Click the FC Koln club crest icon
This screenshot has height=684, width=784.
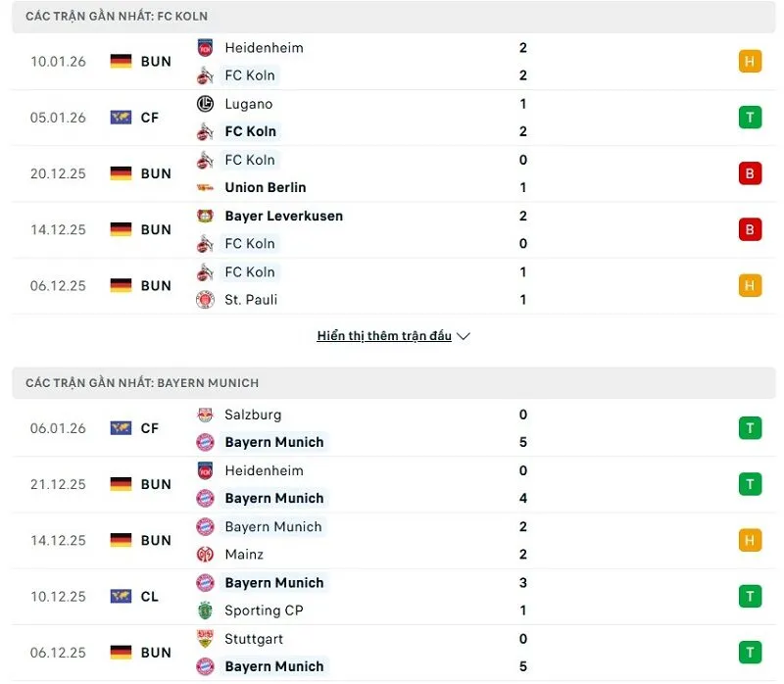206,75
